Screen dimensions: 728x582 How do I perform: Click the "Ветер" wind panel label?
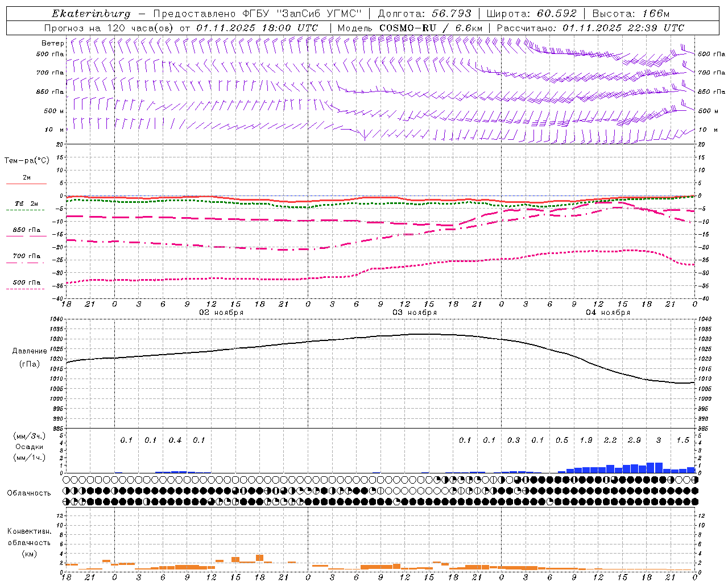click(53, 43)
